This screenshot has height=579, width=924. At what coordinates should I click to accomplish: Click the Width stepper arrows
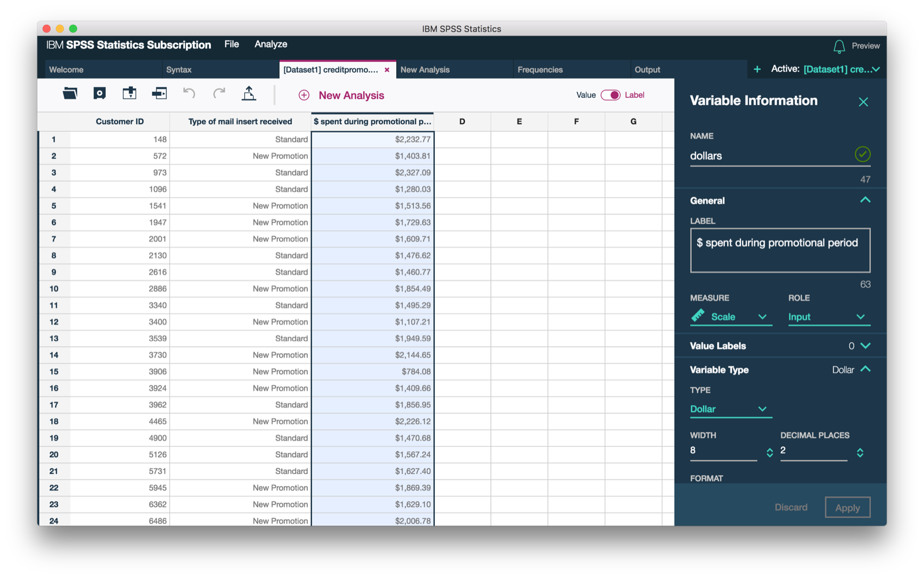[x=769, y=452]
